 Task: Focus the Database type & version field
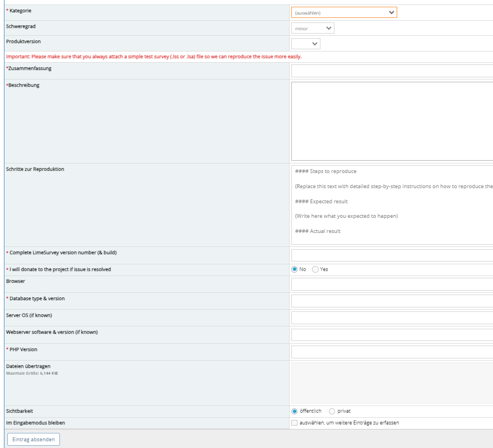tap(392, 301)
